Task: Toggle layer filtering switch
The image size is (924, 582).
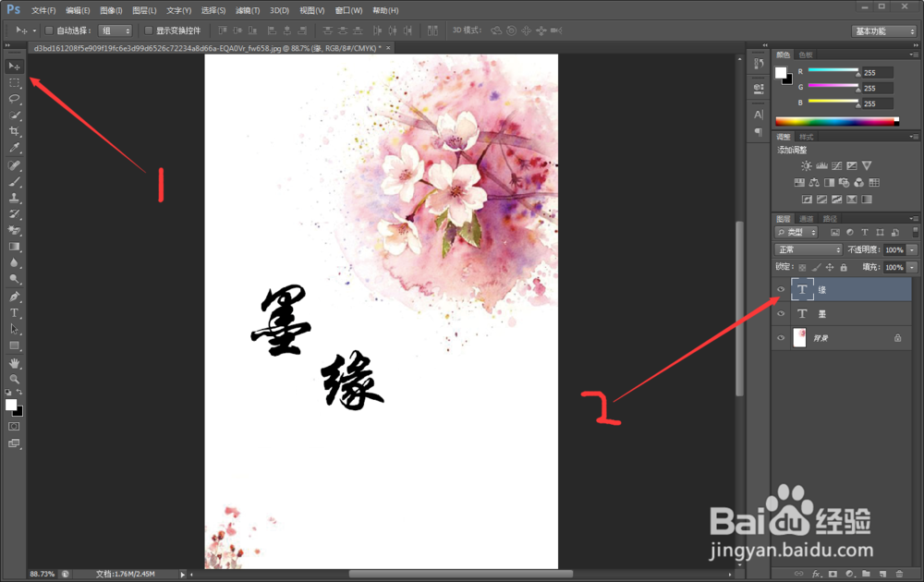Action: pos(915,232)
